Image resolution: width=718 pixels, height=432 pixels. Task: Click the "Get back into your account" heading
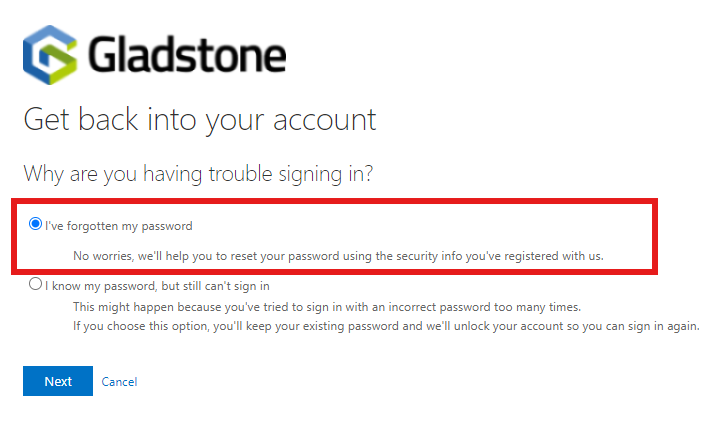pos(200,120)
